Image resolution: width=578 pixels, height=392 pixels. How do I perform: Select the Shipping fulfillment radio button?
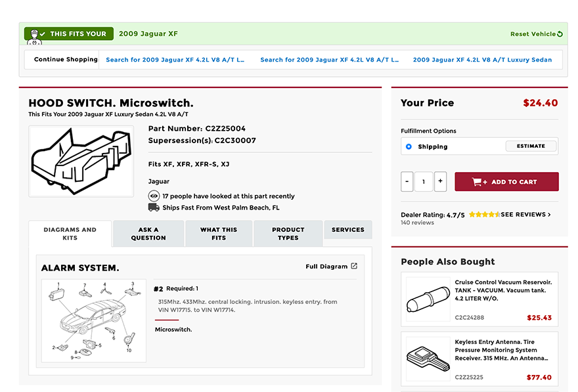coord(409,146)
